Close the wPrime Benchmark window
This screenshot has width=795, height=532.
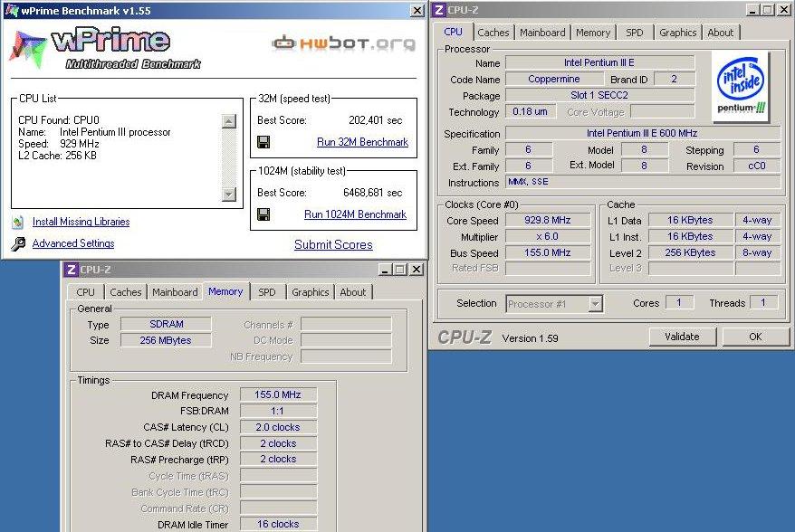(x=417, y=10)
